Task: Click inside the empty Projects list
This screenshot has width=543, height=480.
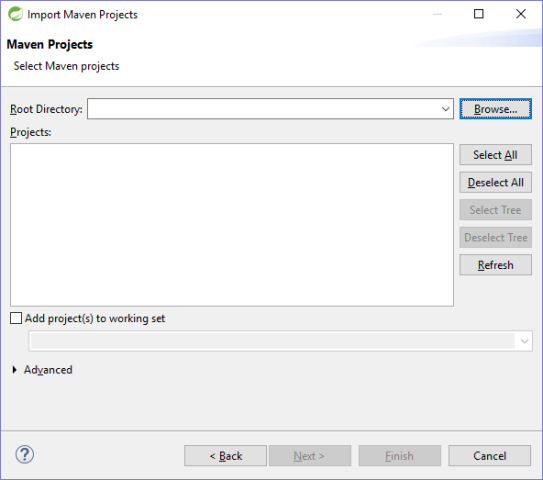Action: tap(232, 225)
